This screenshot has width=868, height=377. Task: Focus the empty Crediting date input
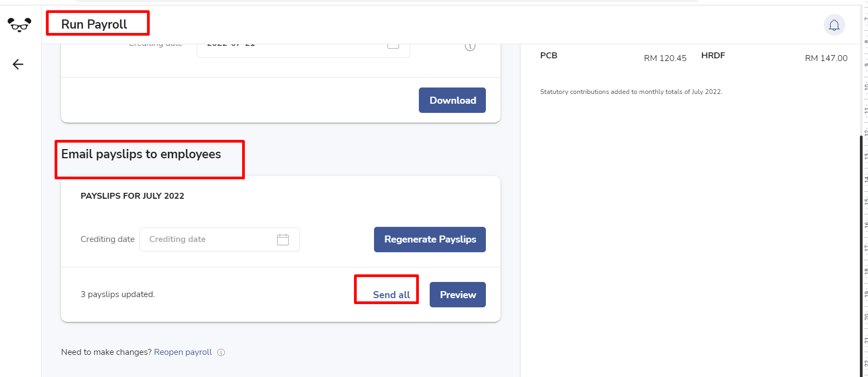click(x=219, y=239)
